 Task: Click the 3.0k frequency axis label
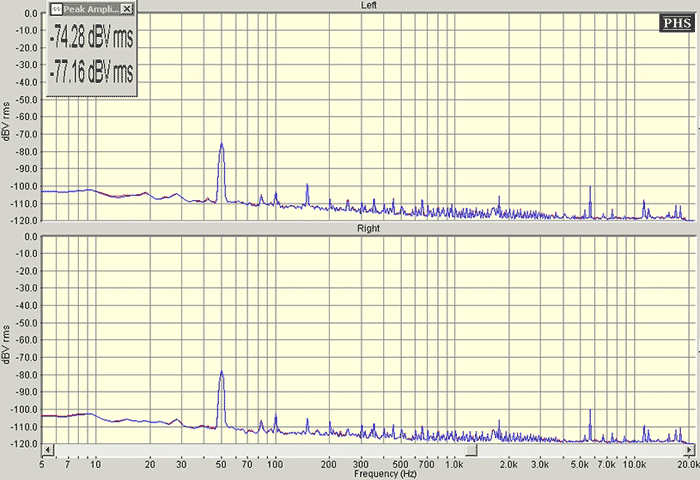point(540,464)
